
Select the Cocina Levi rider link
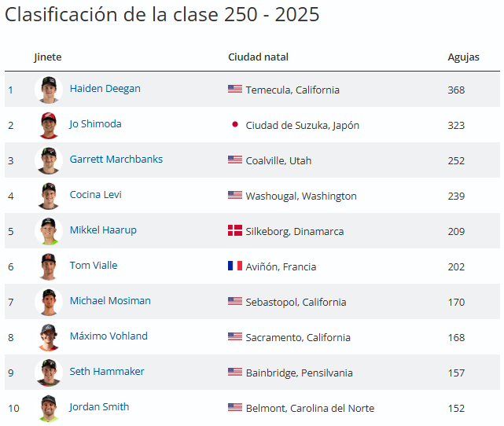click(95, 194)
